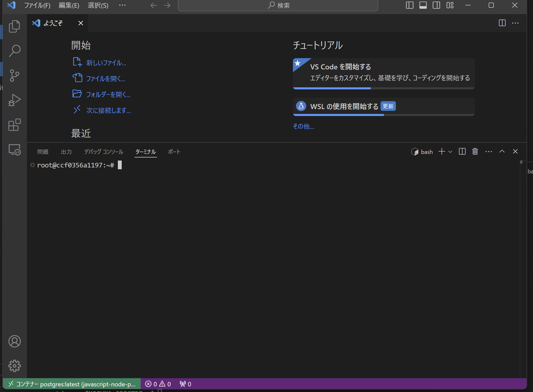The image size is (533, 392).
Task: Kill the terminal with trash icon
Action: click(x=475, y=152)
